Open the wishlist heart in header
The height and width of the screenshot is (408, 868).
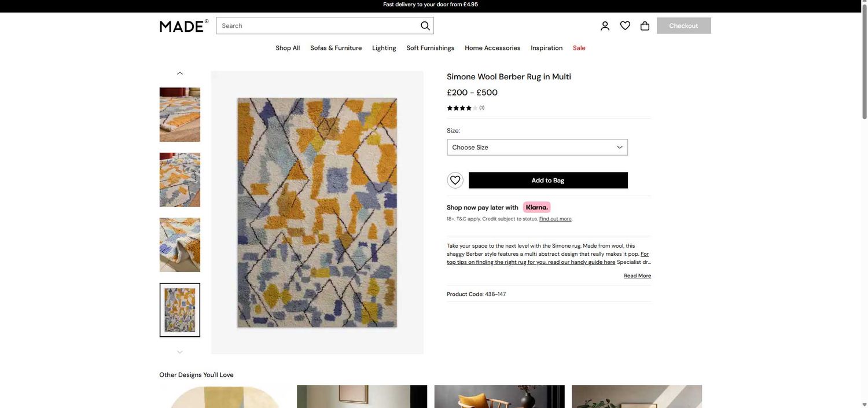click(x=625, y=25)
